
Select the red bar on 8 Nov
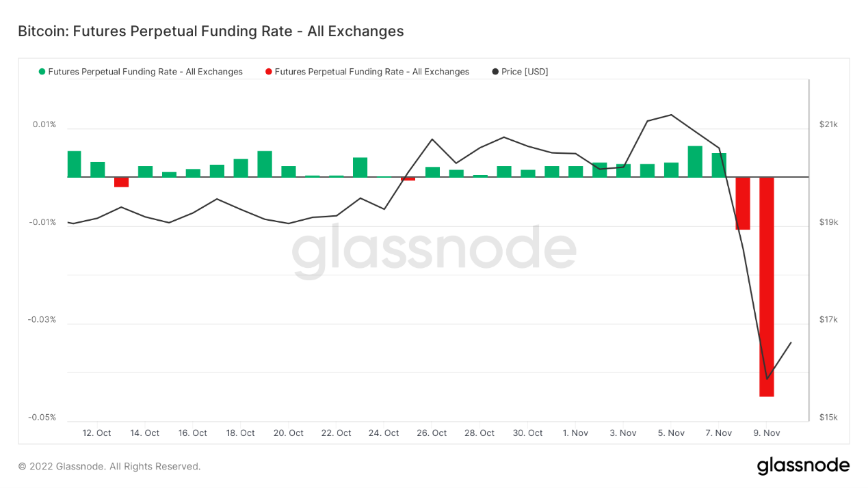tap(743, 203)
